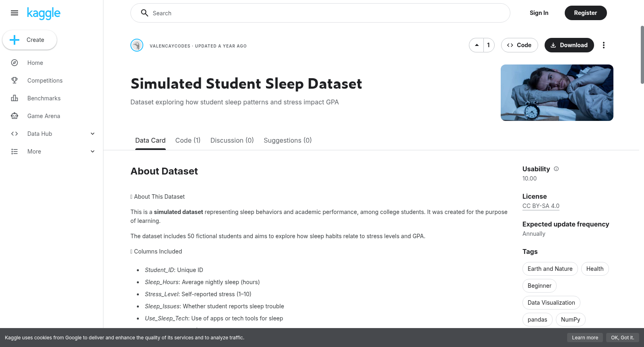Click the Competitions trophy icon
Image resolution: width=644 pixels, height=347 pixels.
[x=14, y=81]
